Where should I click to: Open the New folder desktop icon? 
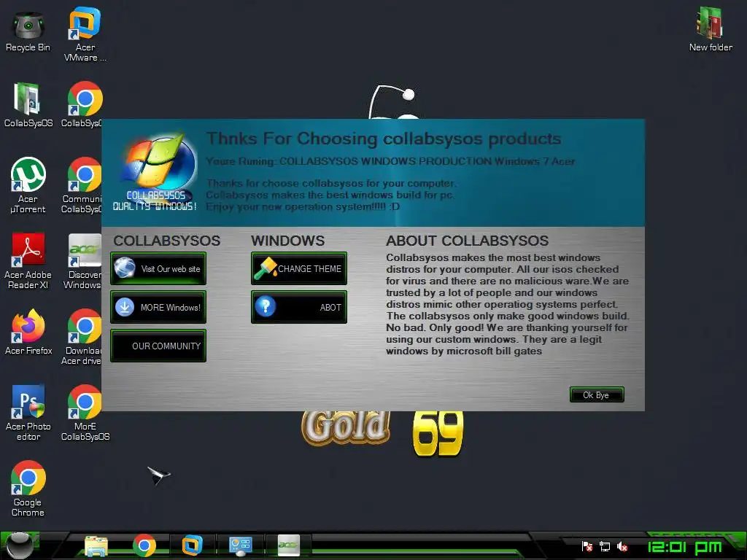coord(711,29)
